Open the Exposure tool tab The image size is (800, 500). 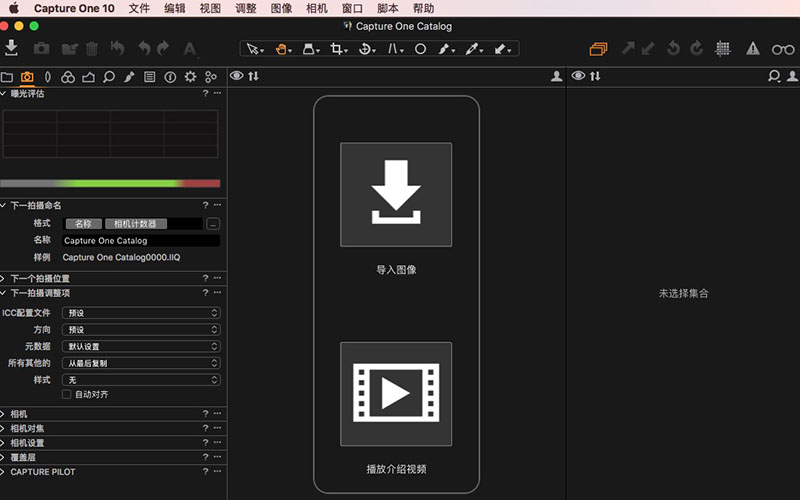(x=88, y=77)
